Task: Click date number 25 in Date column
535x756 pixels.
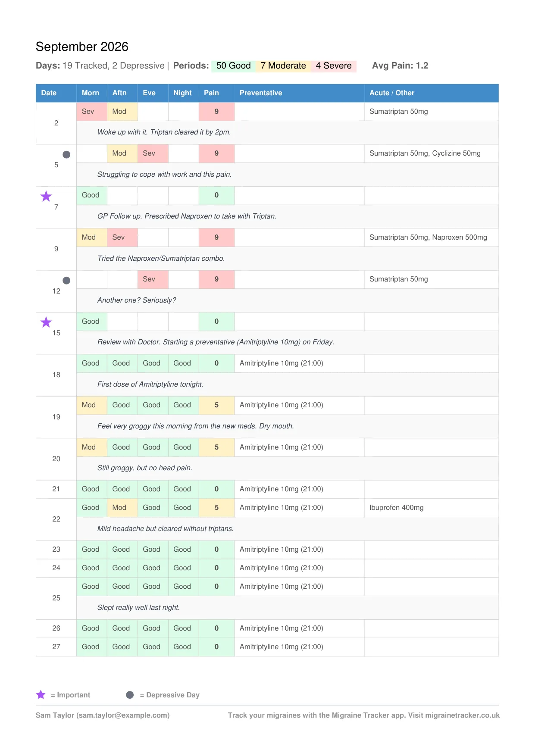Action: pos(56,598)
